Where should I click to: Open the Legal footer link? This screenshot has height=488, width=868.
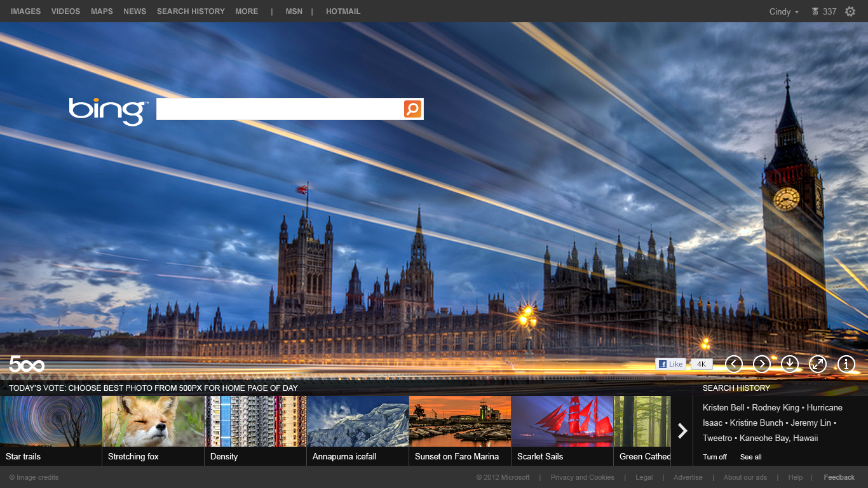pyautogui.click(x=644, y=477)
